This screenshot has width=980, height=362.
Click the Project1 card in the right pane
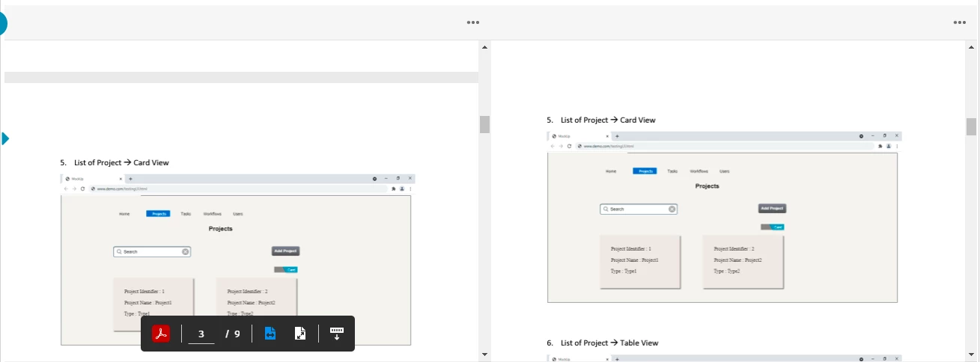coord(640,262)
